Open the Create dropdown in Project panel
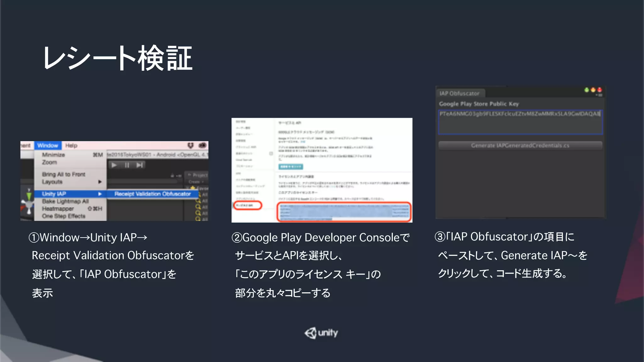The width and height of the screenshot is (644, 362). [x=196, y=182]
